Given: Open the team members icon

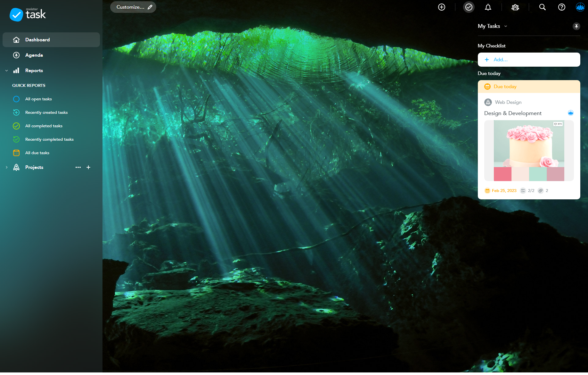Looking at the screenshot, I should coord(515,7).
